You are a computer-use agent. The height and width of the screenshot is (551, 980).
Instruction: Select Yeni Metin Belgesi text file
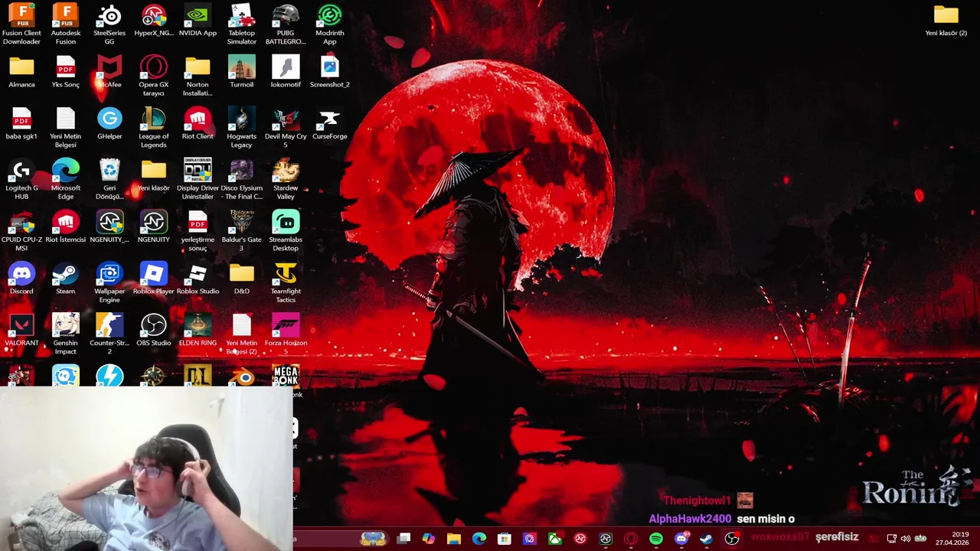[x=66, y=128]
